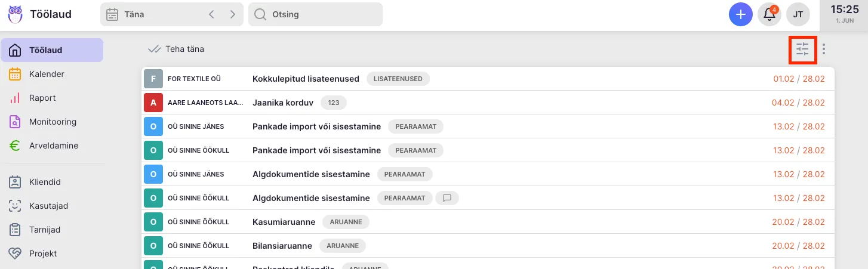Click in the Otsing search field
Image resolution: width=868 pixels, height=269 pixels.
pos(322,14)
